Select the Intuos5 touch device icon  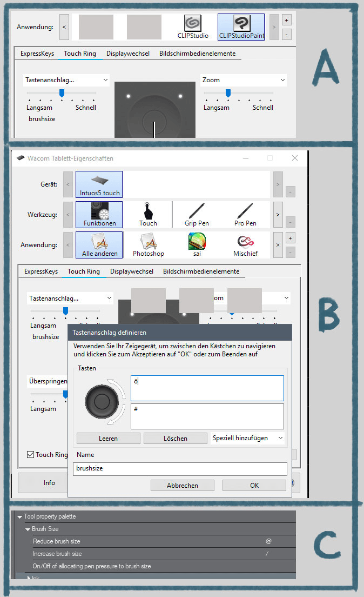pos(99,184)
